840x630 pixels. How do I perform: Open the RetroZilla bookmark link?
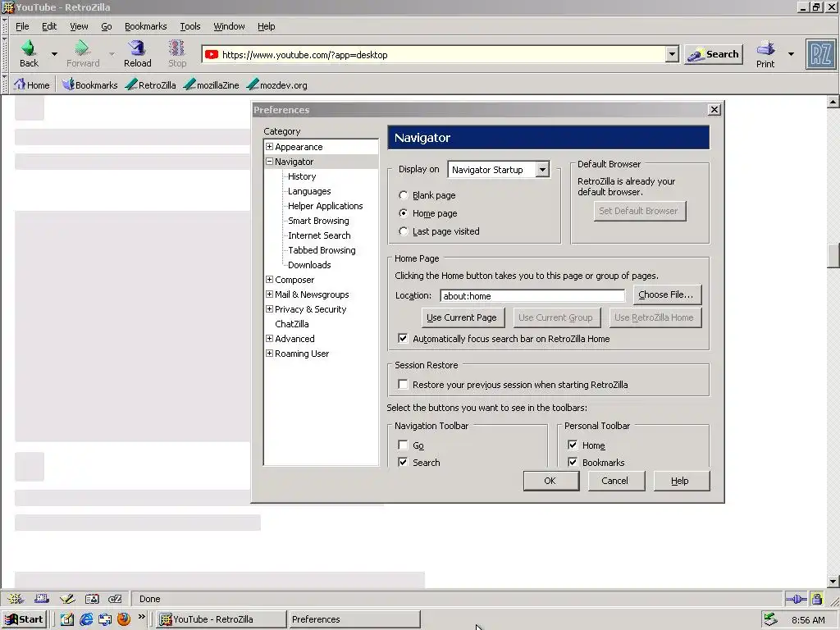pyautogui.click(x=151, y=84)
